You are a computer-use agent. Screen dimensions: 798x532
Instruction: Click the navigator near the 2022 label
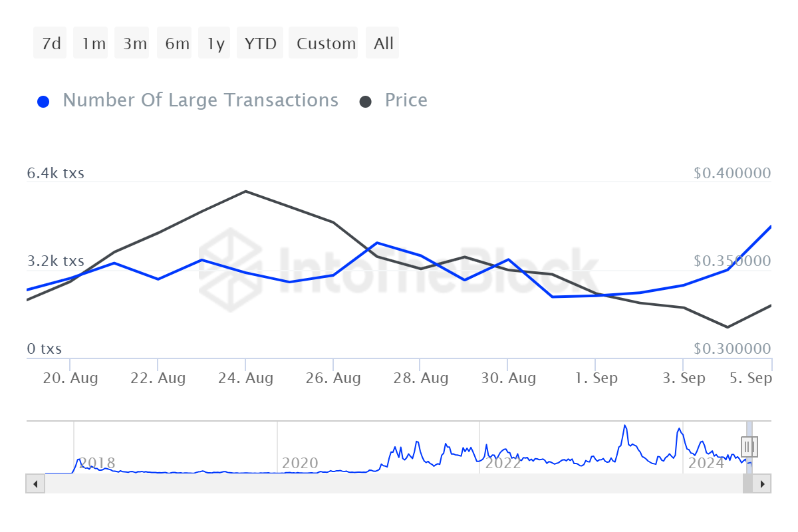(x=503, y=463)
